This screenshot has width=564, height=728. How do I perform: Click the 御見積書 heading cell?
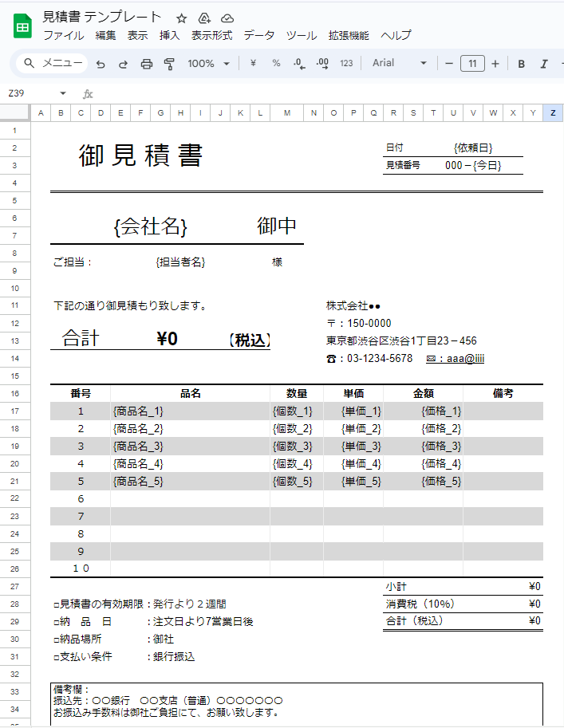(140, 155)
